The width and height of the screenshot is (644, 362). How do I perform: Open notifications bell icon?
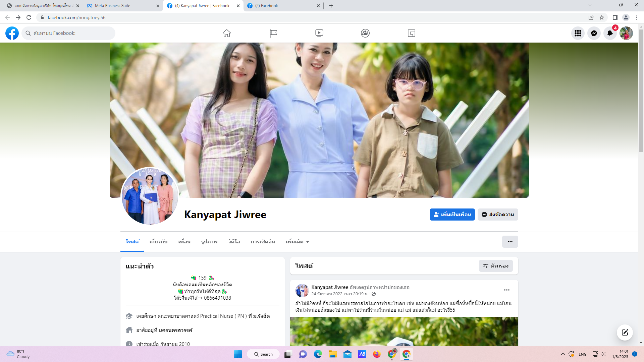tap(610, 33)
